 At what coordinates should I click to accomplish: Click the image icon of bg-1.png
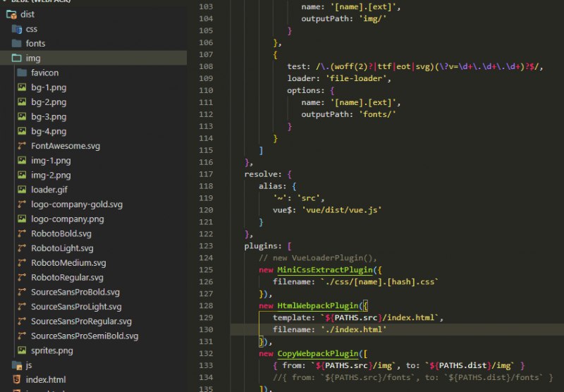pyautogui.click(x=22, y=87)
